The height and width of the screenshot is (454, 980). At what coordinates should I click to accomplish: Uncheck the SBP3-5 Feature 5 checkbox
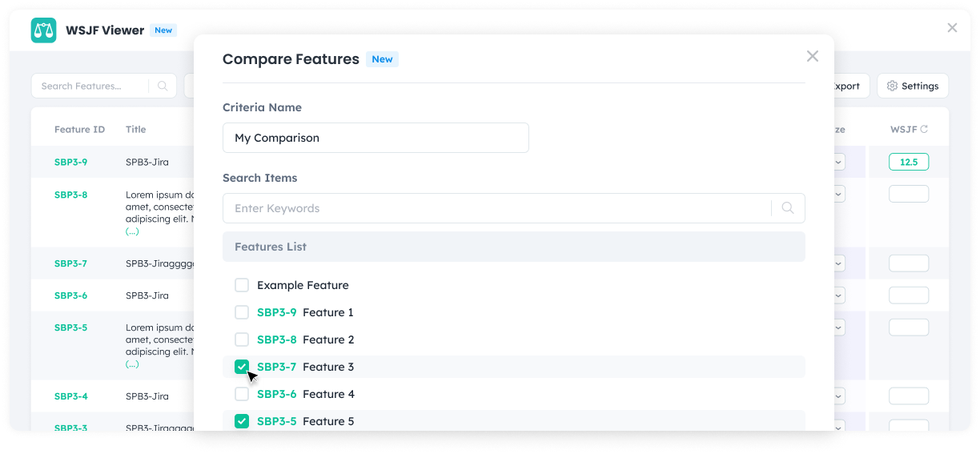click(x=242, y=421)
